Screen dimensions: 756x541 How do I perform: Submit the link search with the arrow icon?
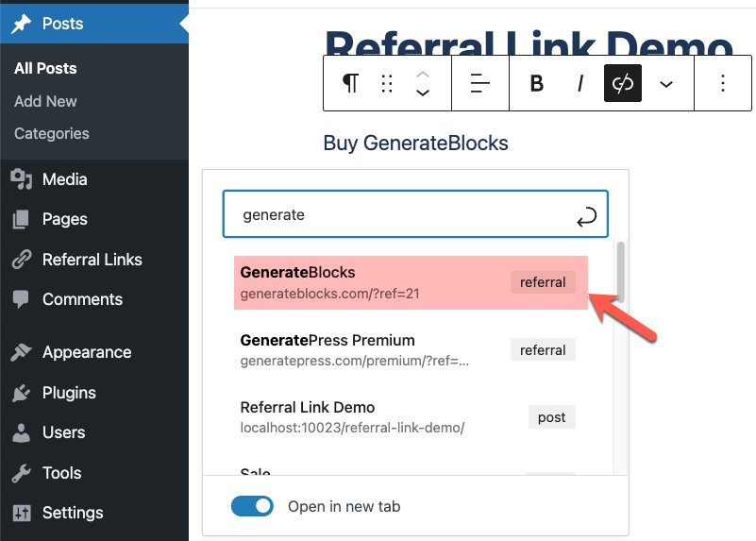pos(586,216)
